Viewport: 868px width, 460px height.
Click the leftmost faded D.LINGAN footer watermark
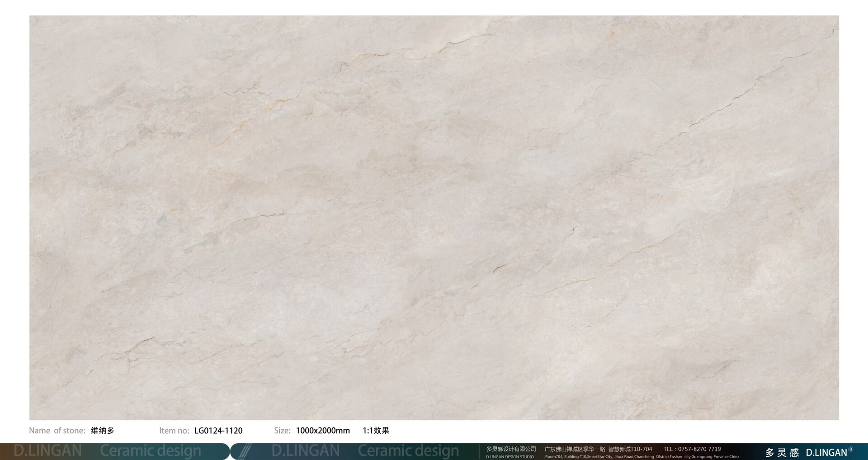[47, 451]
